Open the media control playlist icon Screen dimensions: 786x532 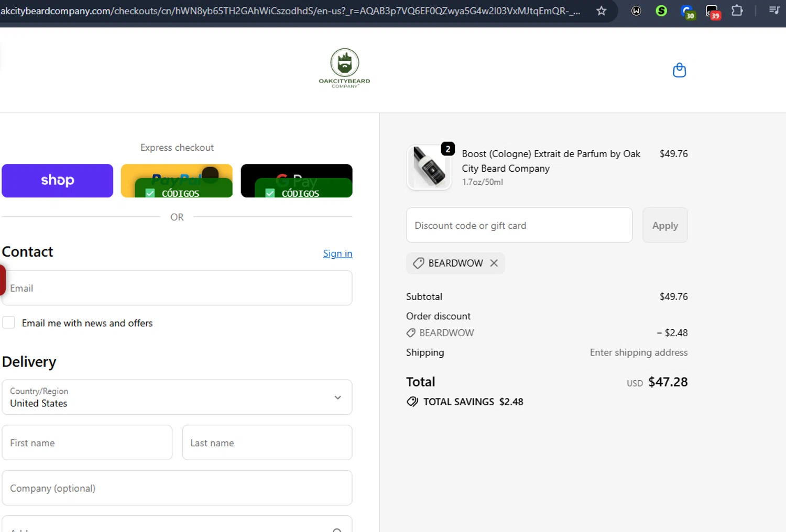pos(774,10)
